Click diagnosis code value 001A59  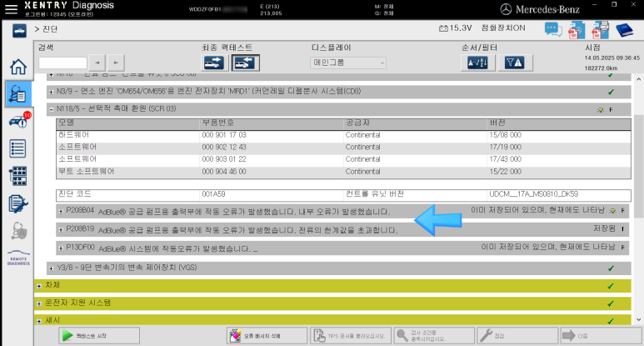pos(213,194)
